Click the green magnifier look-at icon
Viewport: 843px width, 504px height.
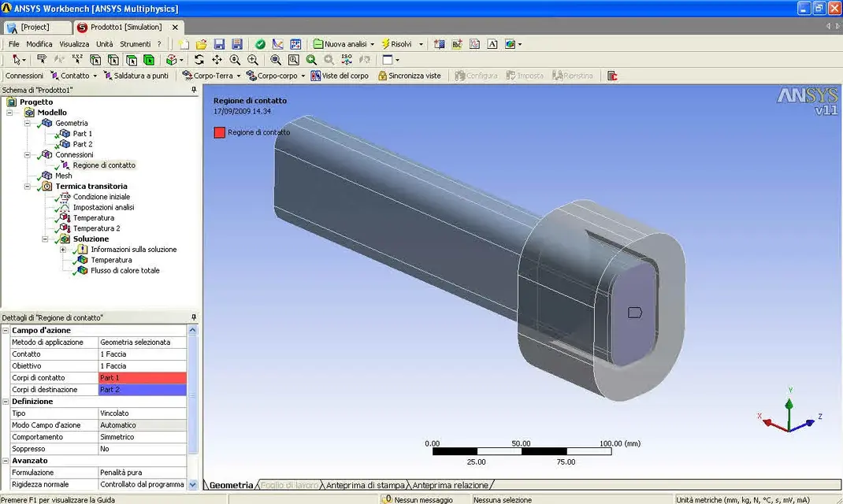(x=311, y=60)
